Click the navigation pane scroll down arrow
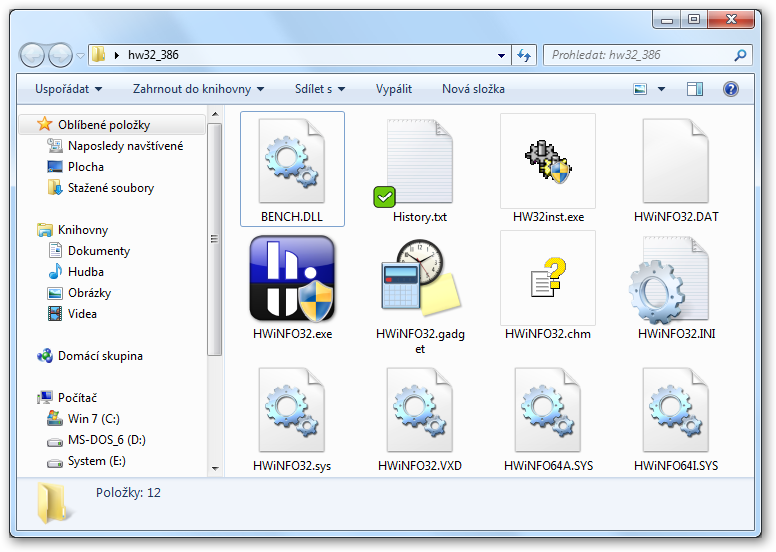Screen dimensions: 776x552 215,468
